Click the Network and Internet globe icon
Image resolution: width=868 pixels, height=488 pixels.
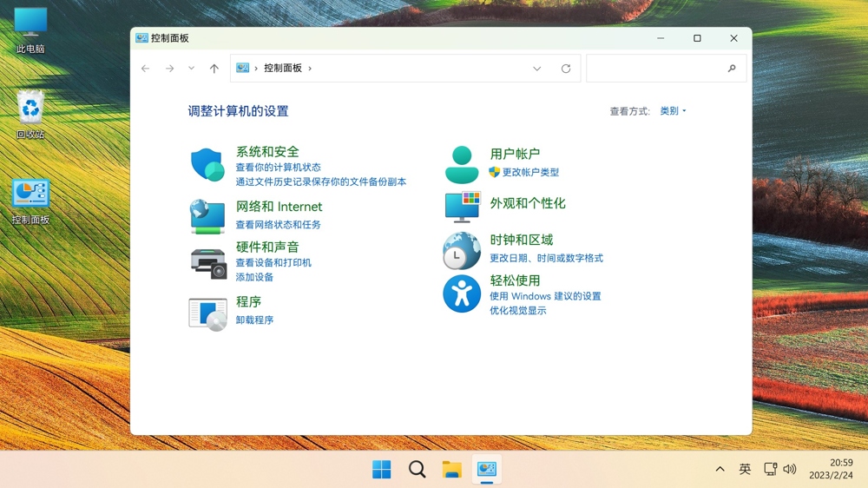207,216
